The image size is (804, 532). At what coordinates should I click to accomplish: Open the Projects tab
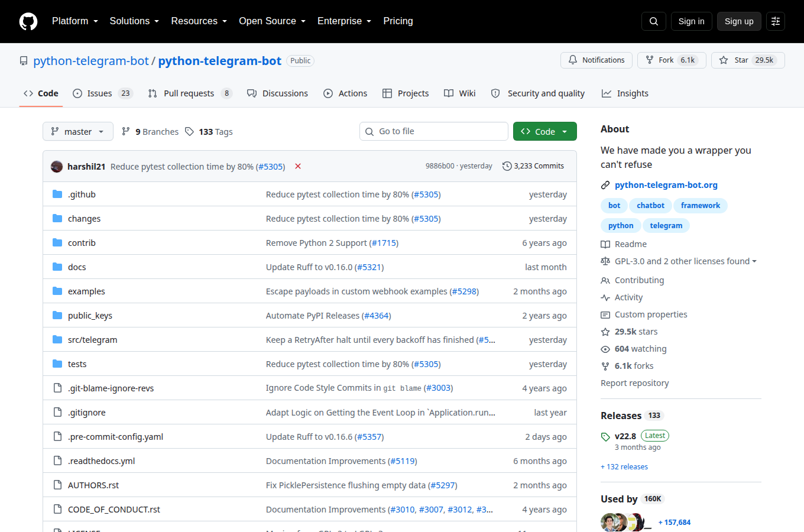[406, 93]
